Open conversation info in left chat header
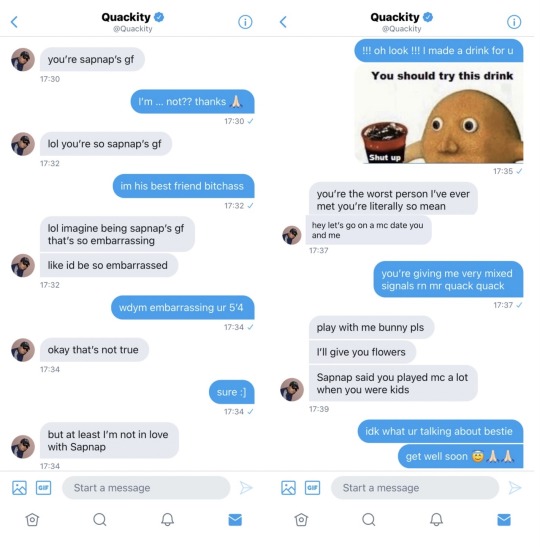 click(x=245, y=22)
